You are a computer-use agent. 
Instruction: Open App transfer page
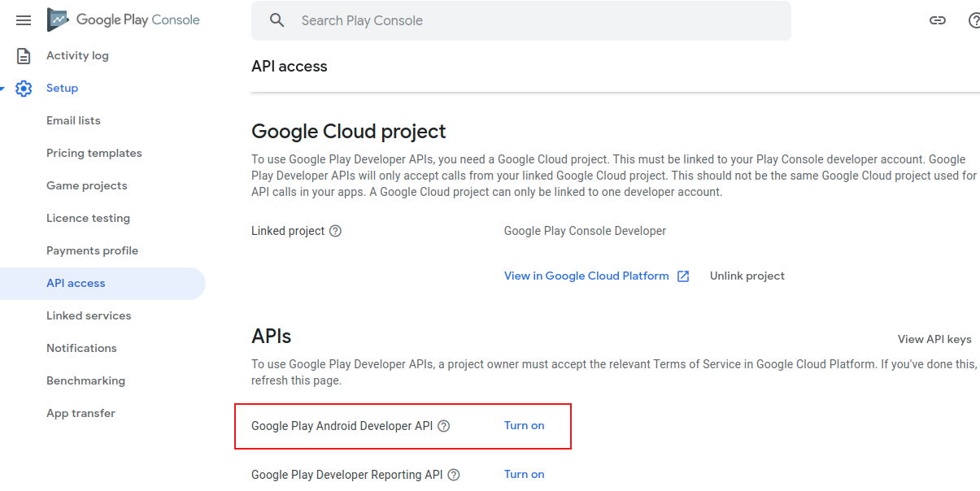[x=81, y=413]
